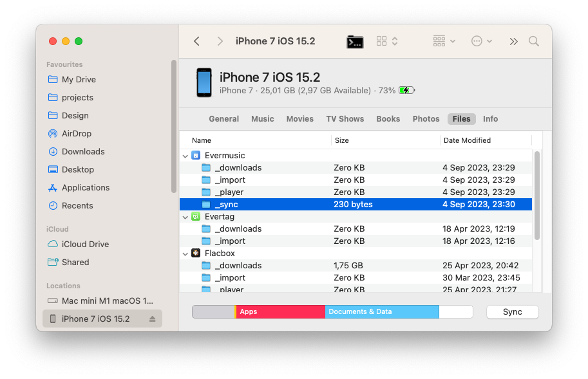Open the General tab

coord(223,119)
